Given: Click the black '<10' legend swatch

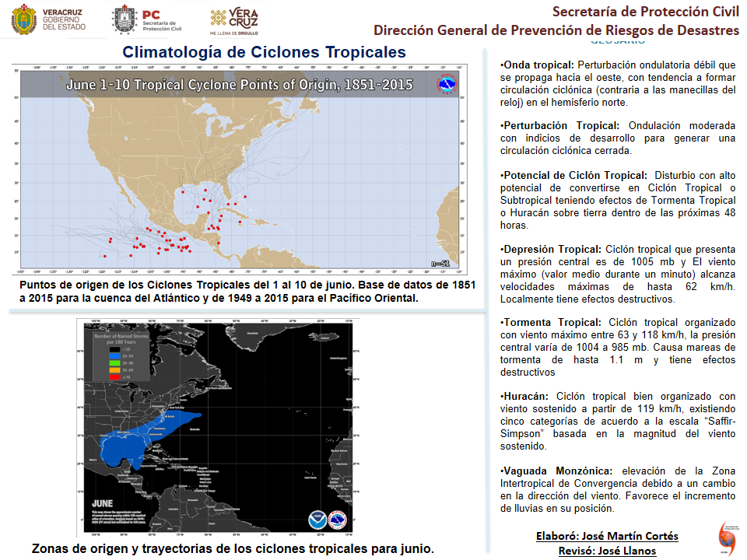Looking at the screenshot, I should point(114,349).
